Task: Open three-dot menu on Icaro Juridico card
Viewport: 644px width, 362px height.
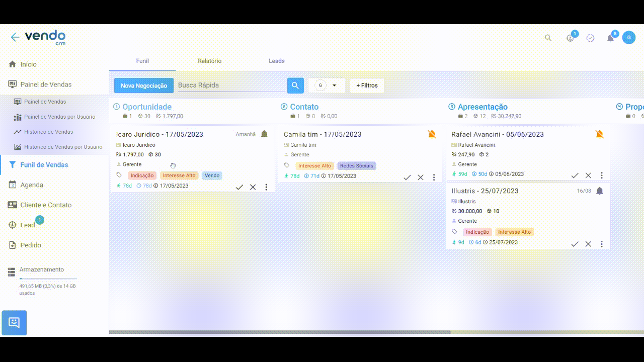Action: pyautogui.click(x=266, y=187)
